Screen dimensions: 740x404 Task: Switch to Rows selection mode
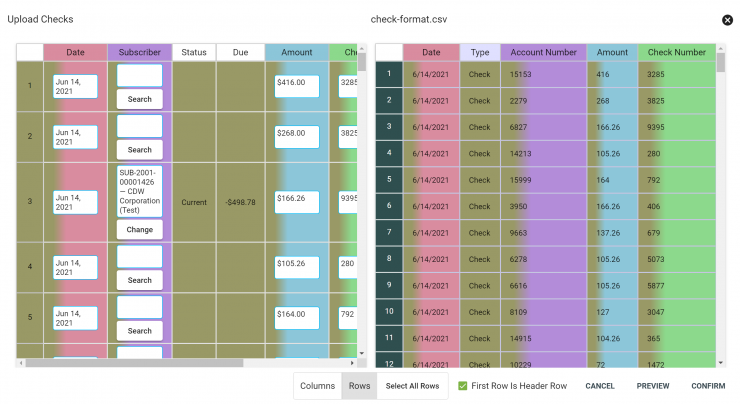359,386
